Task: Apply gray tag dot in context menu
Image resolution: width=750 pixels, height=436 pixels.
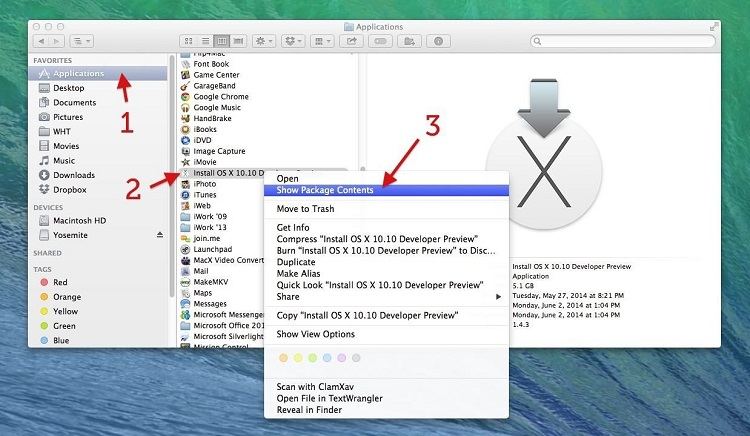Action: coord(356,358)
